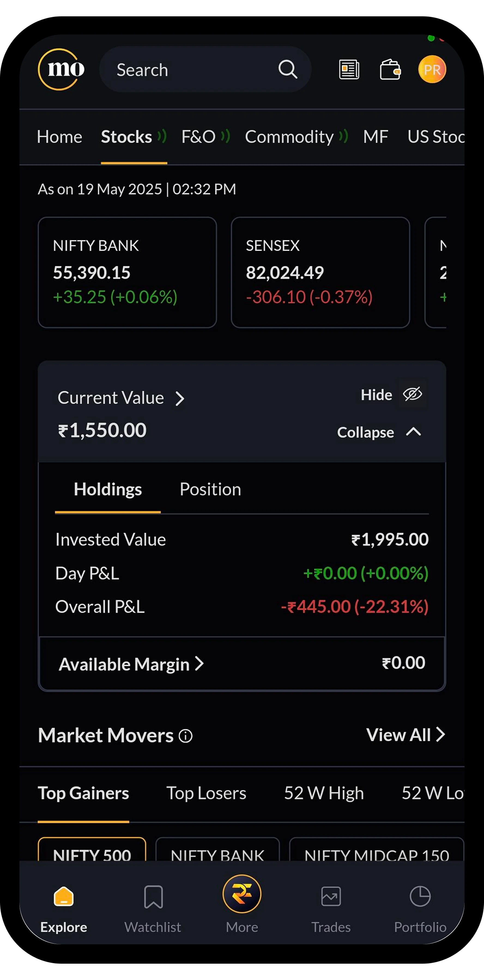The image size is (484, 980).
Task: Switch to the F&O tab
Action: click(199, 137)
